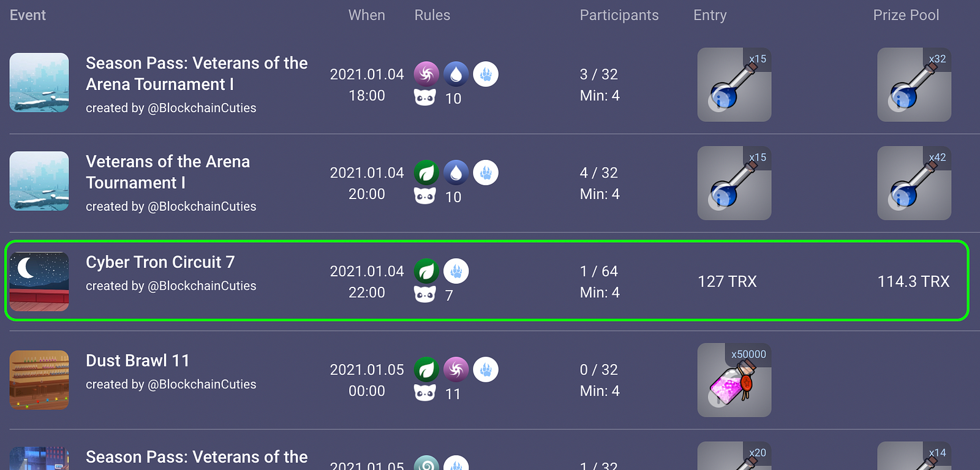This screenshot has width=980, height=470.
Task: Sort by the When column header
Action: [x=367, y=15]
